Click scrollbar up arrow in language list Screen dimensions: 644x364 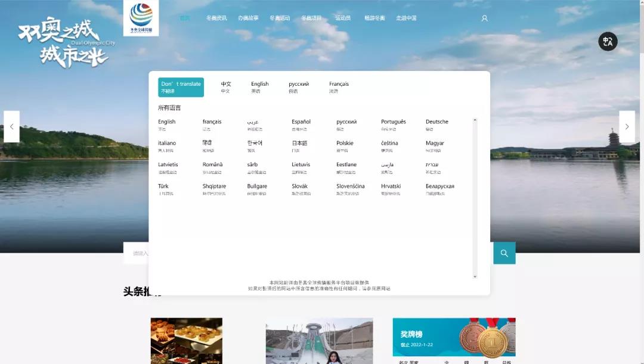[475, 120]
